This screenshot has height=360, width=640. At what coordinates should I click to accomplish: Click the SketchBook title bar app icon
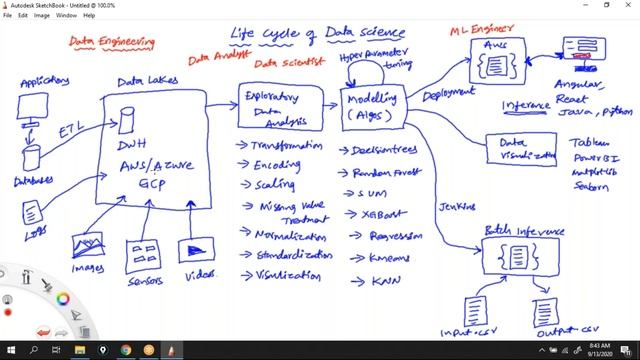point(5,5)
